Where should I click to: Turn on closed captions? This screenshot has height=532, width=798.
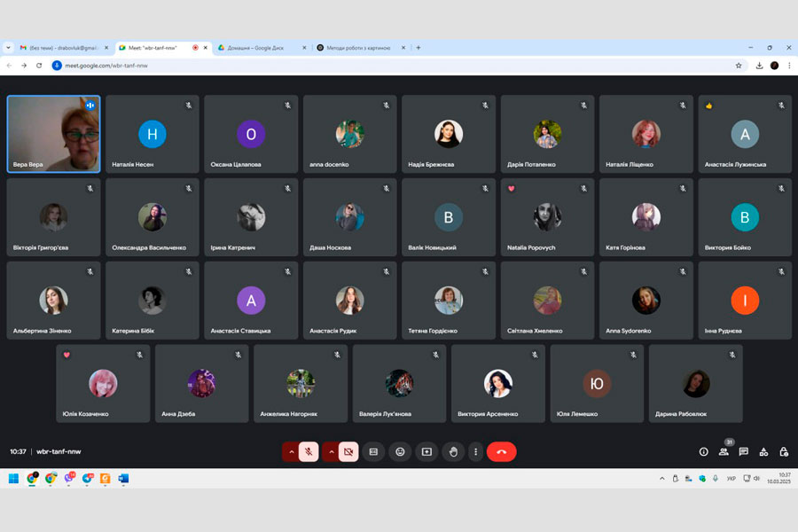click(373, 451)
